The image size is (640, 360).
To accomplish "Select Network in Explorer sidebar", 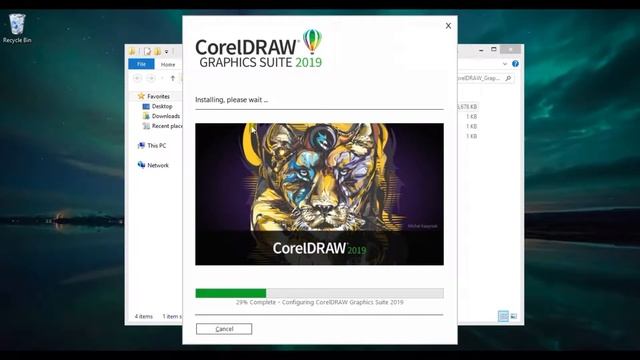I will pos(153,165).
